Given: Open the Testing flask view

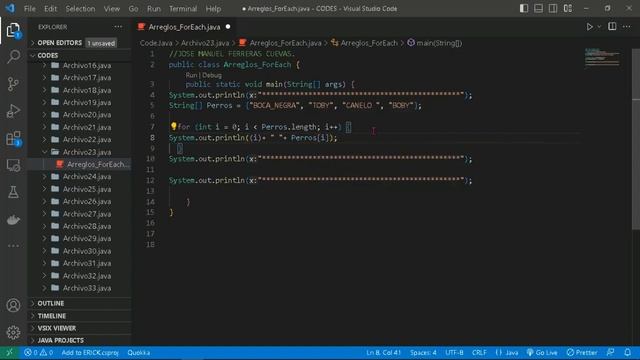Looking at the screenshot, I should (13, 192).
